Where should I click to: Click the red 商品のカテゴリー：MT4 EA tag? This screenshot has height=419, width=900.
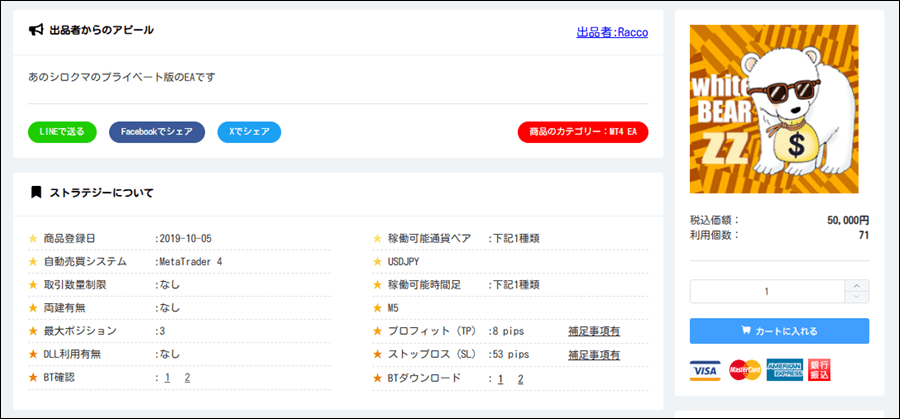point(583,132)
